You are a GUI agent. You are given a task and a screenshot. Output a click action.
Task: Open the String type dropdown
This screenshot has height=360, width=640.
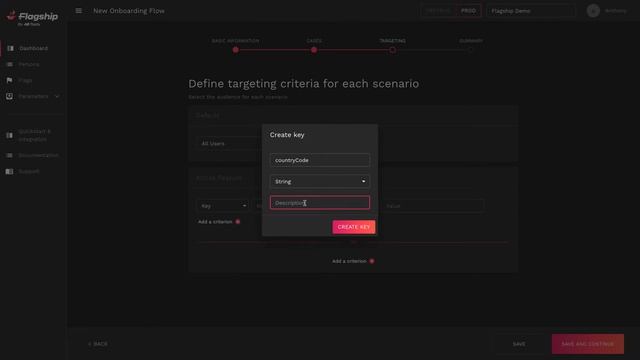click(320, 181)
